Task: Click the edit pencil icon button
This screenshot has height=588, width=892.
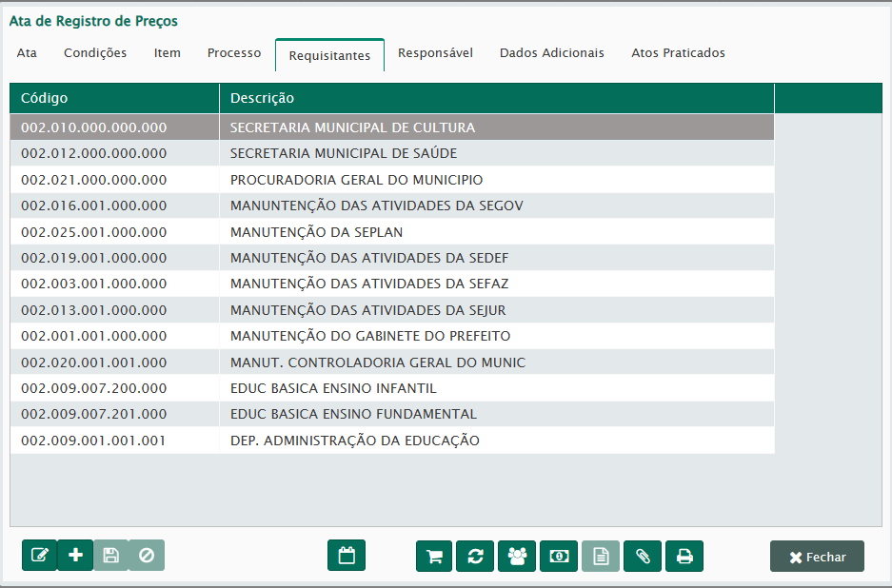Action: (x=39, y=556)
